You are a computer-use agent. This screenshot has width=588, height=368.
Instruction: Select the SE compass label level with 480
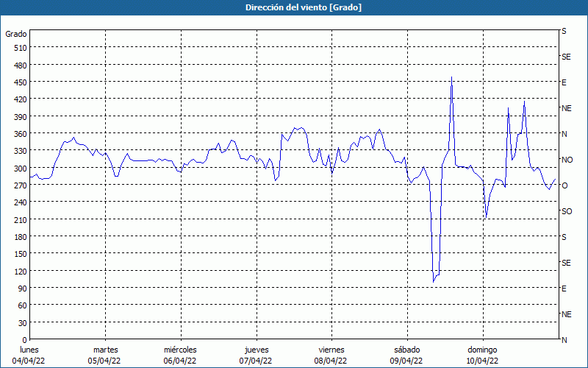(x=566, y=57)
